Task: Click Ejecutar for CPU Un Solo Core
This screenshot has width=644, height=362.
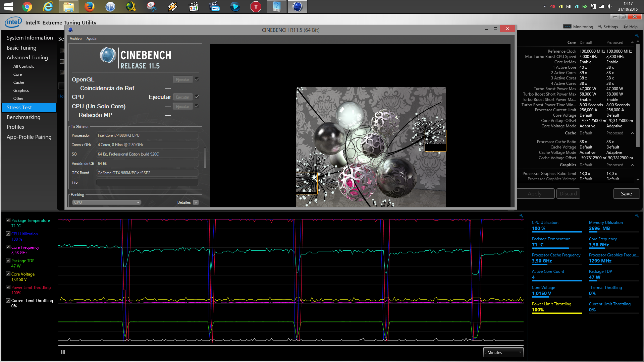Action: [x=183, y=107]
